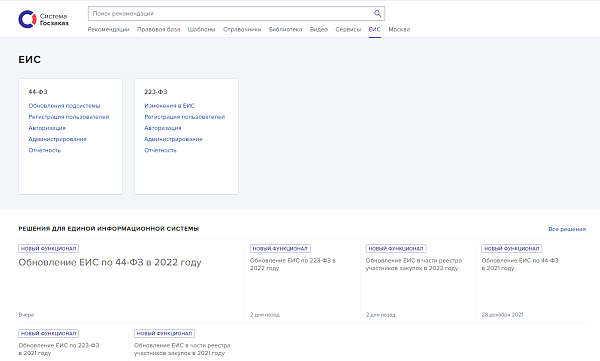
Task: Click Новый функционал badge above 223-ФЗ 2022 article
Action: click(x=280, y=248)
